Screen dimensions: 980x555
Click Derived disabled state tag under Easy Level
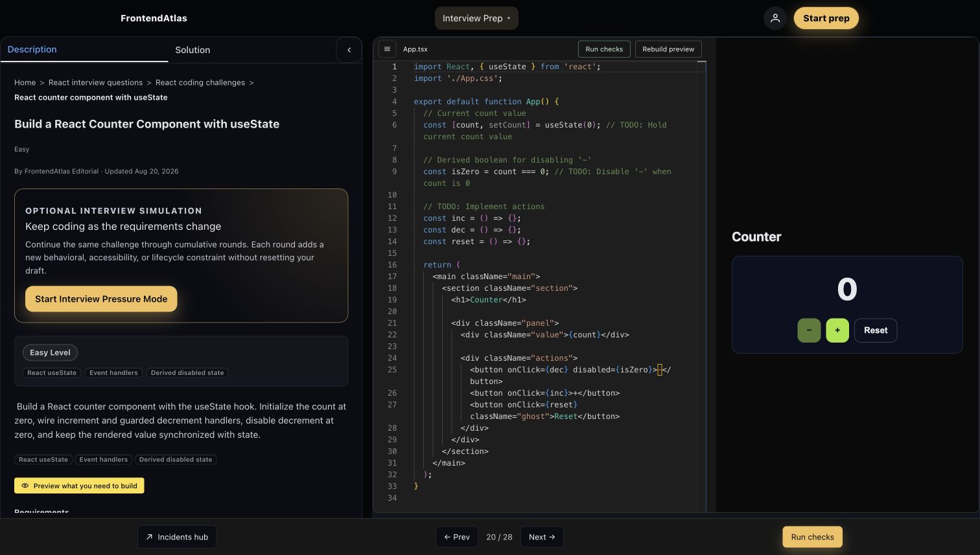(187, 372)
